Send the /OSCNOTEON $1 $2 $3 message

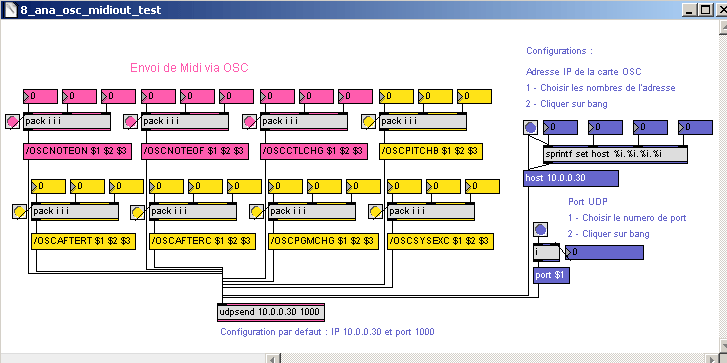tap(77, 151)
